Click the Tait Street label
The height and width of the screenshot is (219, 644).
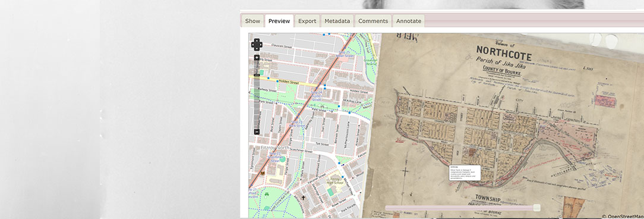(x=322, y=144)
